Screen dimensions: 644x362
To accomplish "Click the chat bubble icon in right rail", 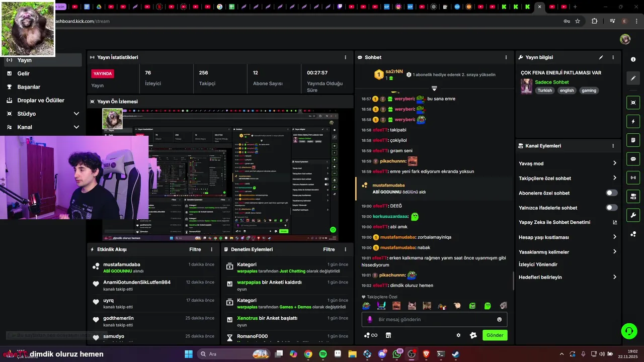I will point(633,159).
